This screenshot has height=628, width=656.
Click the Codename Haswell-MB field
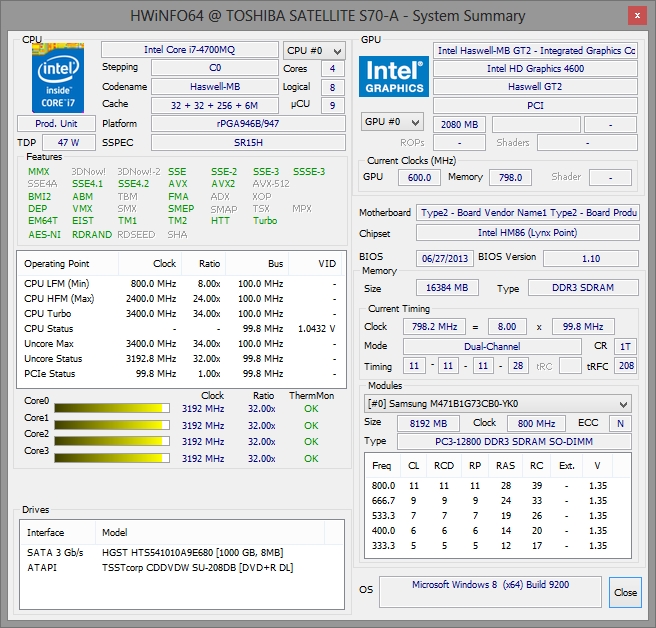click(x=215, y=87)
